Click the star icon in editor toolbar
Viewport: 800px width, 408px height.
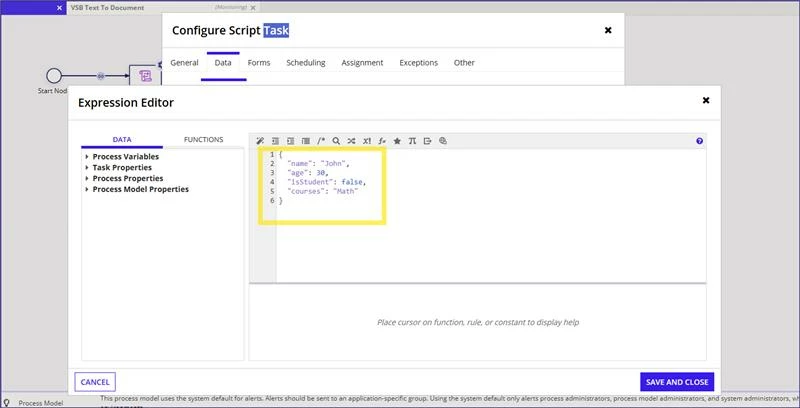tap(397, 141)
